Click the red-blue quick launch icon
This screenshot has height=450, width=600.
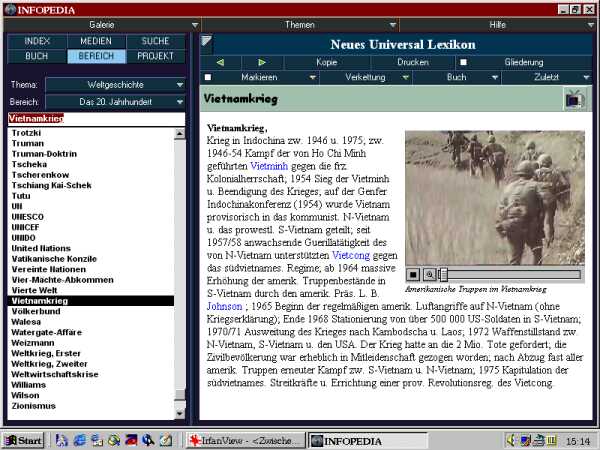click(131, 440)
